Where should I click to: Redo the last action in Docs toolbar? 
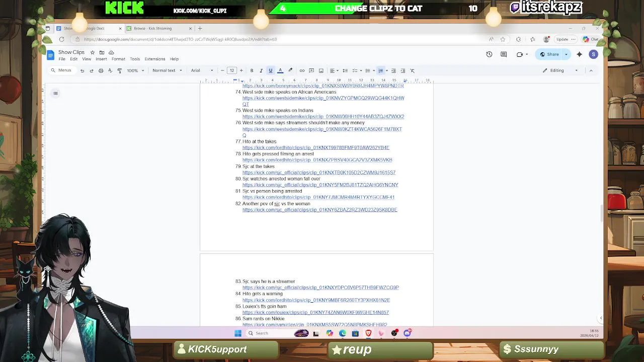92,70
